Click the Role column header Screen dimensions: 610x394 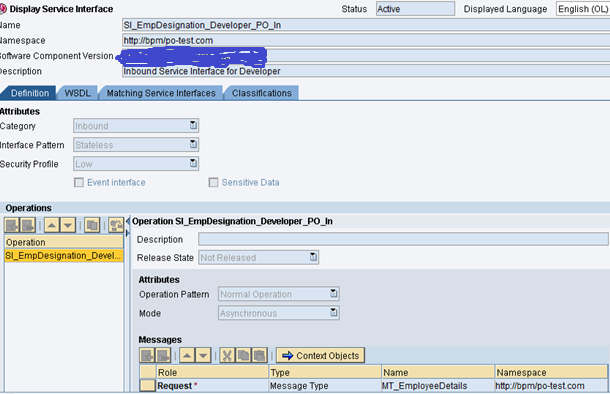[x=212, y=372]
